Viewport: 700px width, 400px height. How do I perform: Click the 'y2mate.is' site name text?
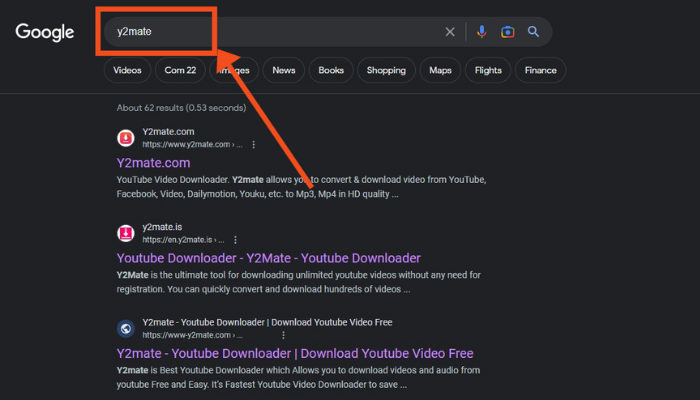pos(162,227)
